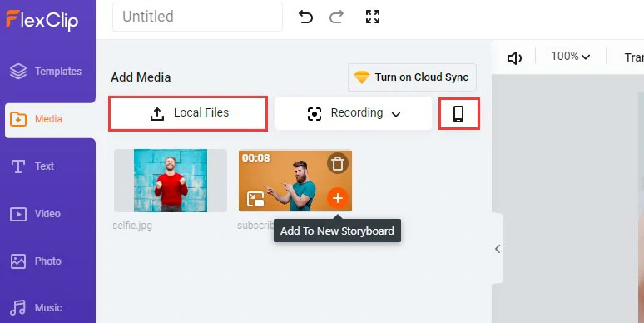Viewport: 644px width, 323px height.
Task: Upload media from mobile phone
Action: (458, 114)
